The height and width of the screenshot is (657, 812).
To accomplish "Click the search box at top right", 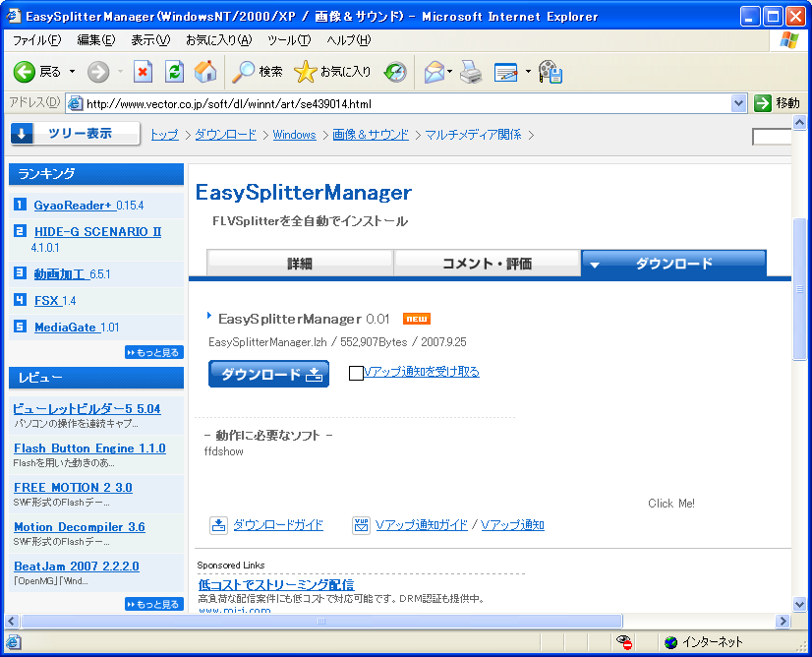I will pos(772,137).
